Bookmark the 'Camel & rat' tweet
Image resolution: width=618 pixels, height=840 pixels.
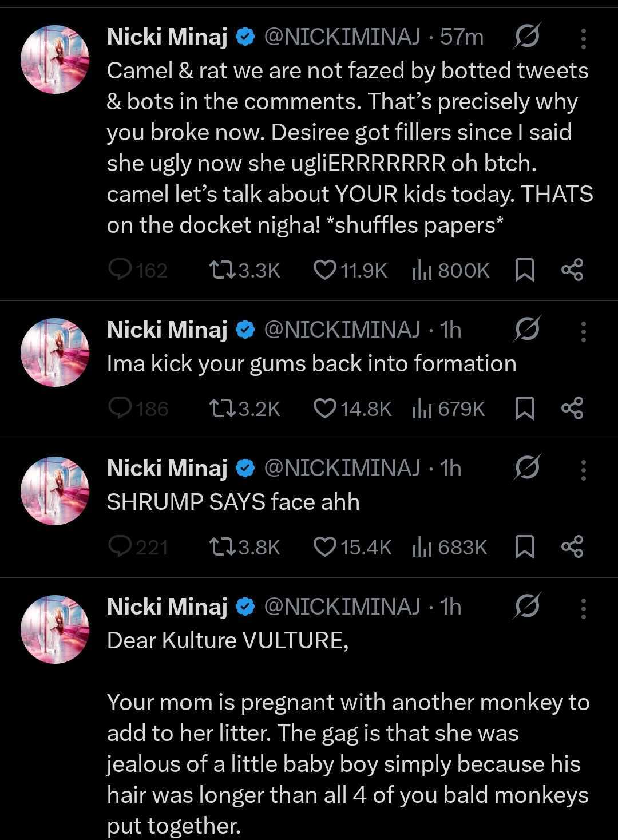pos(524,270)
